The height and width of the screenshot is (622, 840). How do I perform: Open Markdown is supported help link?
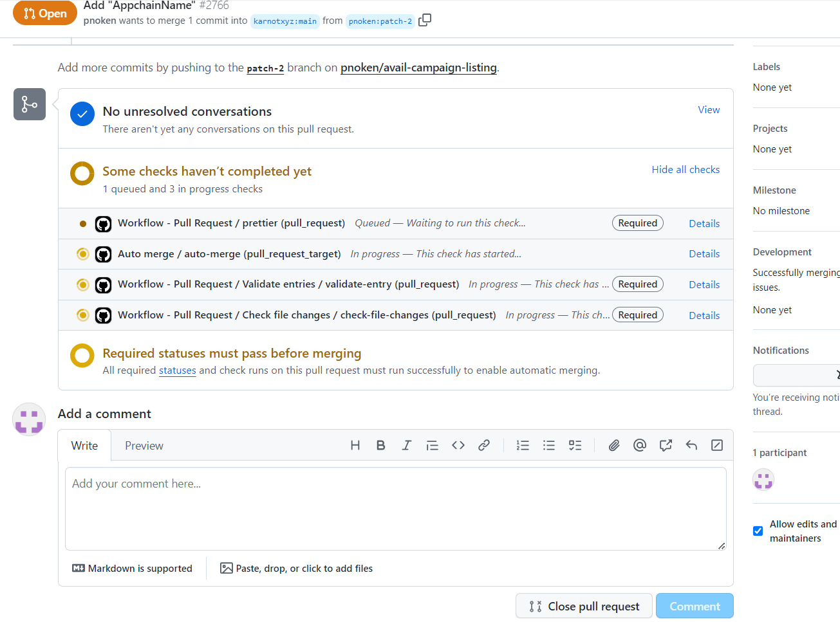(132, 569)
